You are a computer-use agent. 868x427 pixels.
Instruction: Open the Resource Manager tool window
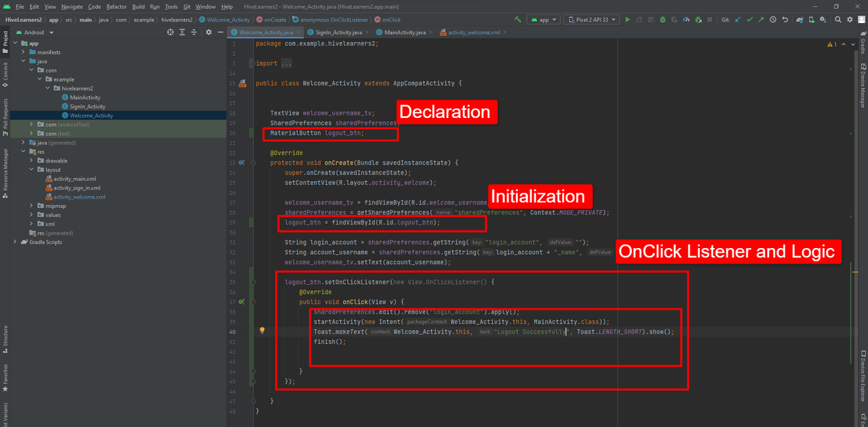click(5, 172)
